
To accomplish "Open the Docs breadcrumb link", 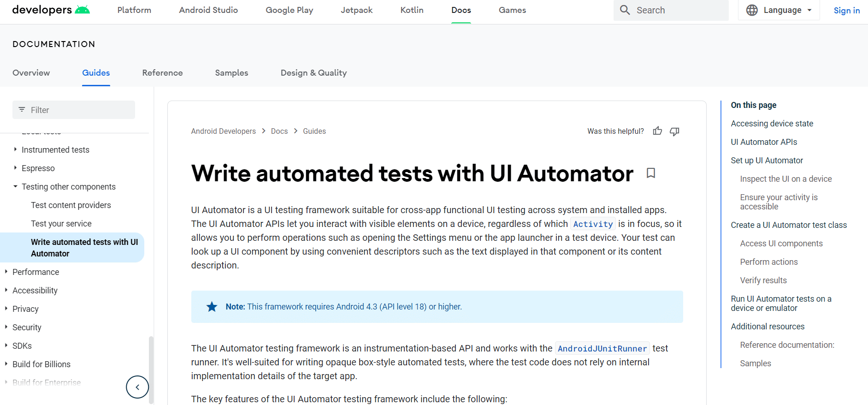I will [279, 131].
